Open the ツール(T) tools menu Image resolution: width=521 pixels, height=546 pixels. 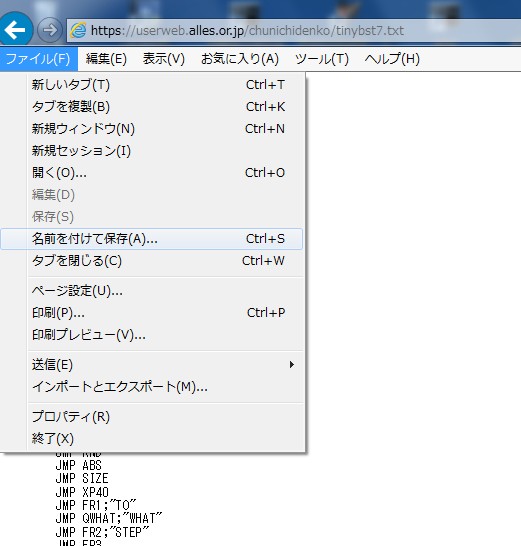pos(321,59)
